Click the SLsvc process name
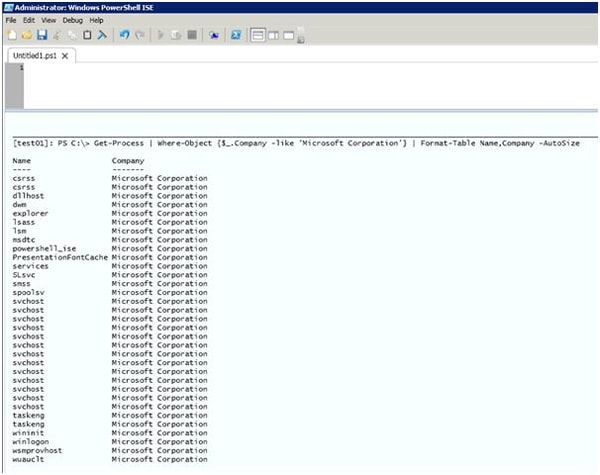This screenshot has width=600, height=475. (24, 275)
